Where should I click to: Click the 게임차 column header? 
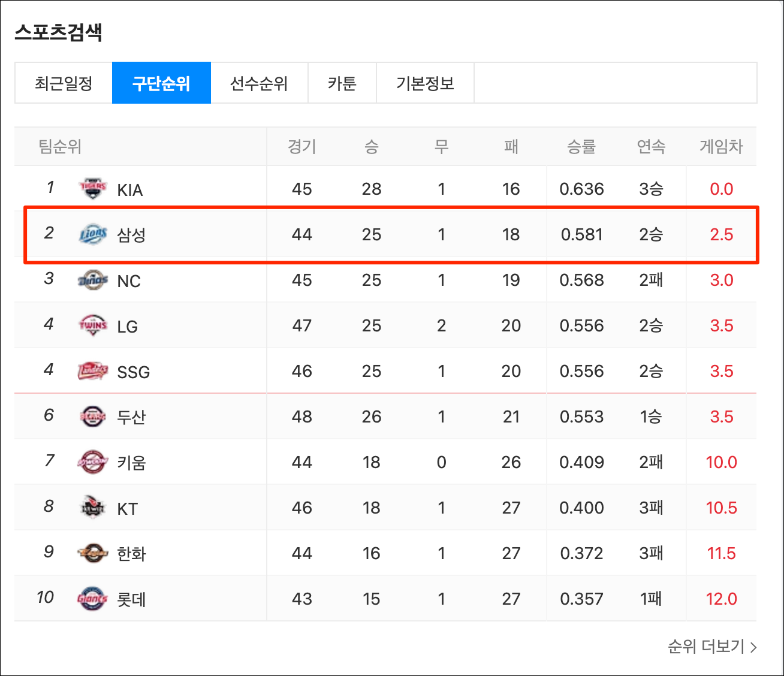pyautogui.click(x=721, y=147)
